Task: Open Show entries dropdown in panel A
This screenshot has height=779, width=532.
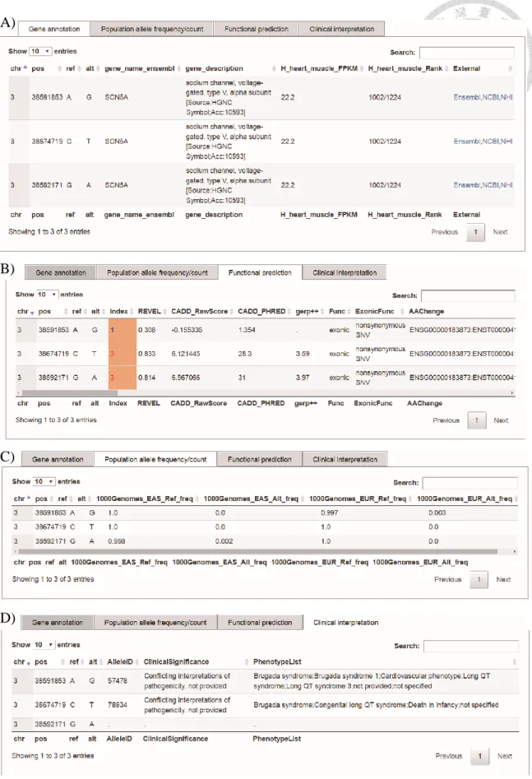Action: tap(40, 51)
